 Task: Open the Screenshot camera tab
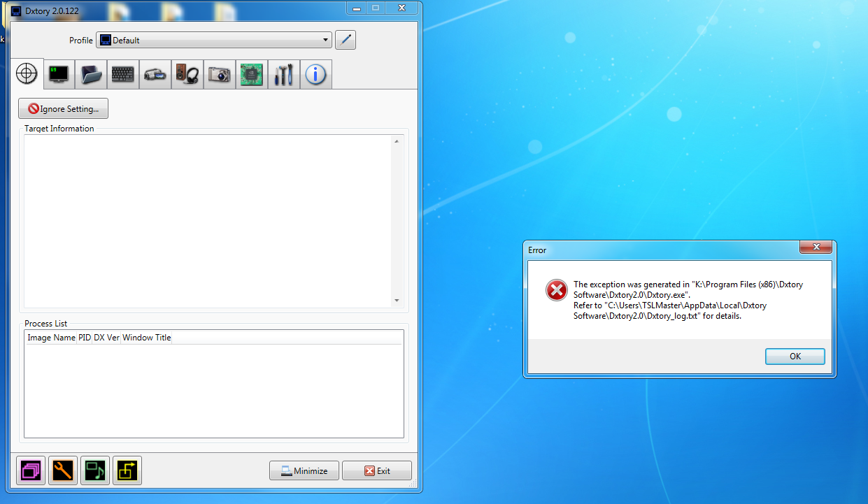(x=220, y=74)
